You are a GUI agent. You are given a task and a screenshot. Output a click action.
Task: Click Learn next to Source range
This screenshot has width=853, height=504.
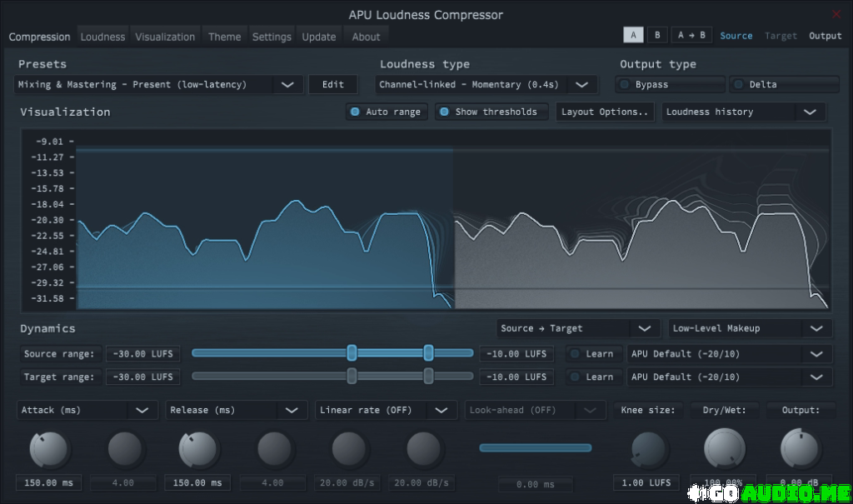coord(594,353)
